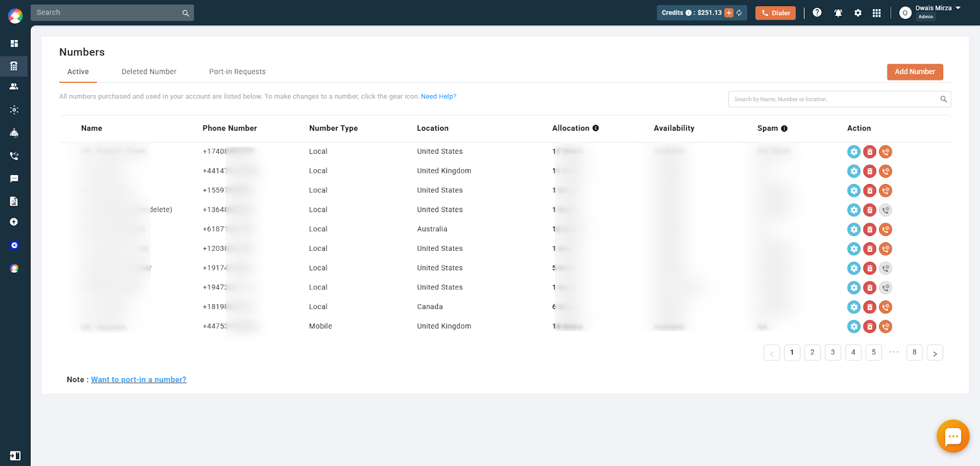Open the live chat bubble widget
The height and width of the screenshot is (466, 980).
(953, 436)
